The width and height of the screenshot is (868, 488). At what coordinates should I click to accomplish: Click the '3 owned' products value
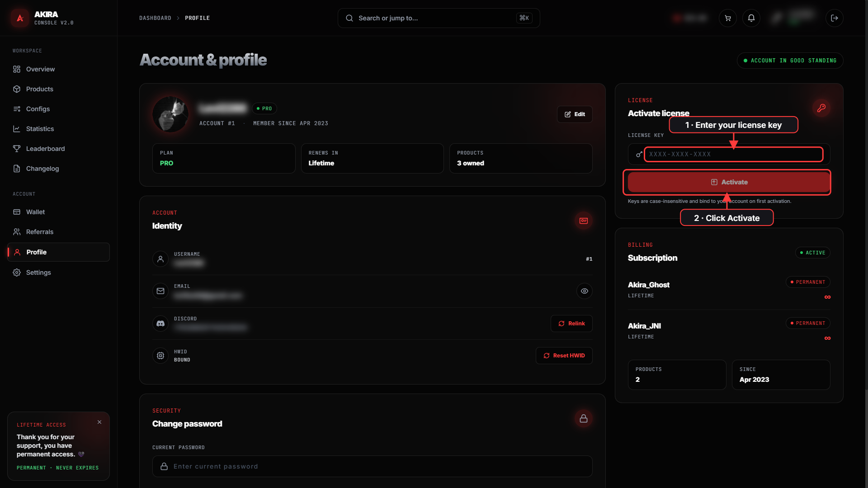tap(470, 163)
